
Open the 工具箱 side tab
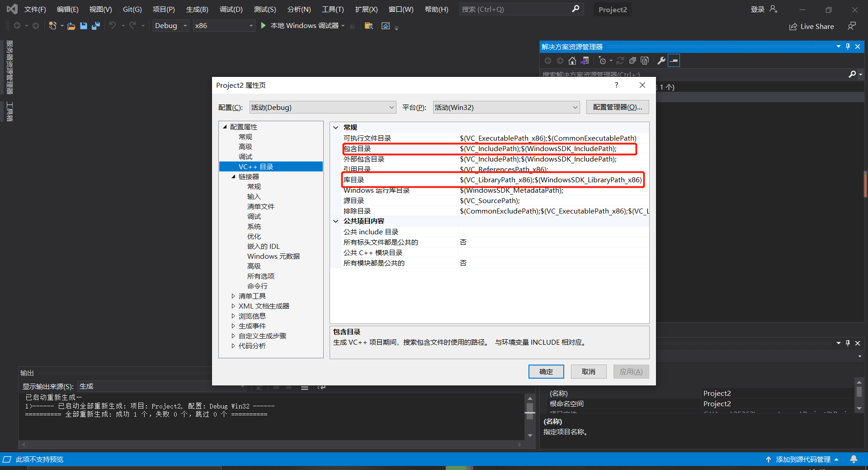point(9,112)
